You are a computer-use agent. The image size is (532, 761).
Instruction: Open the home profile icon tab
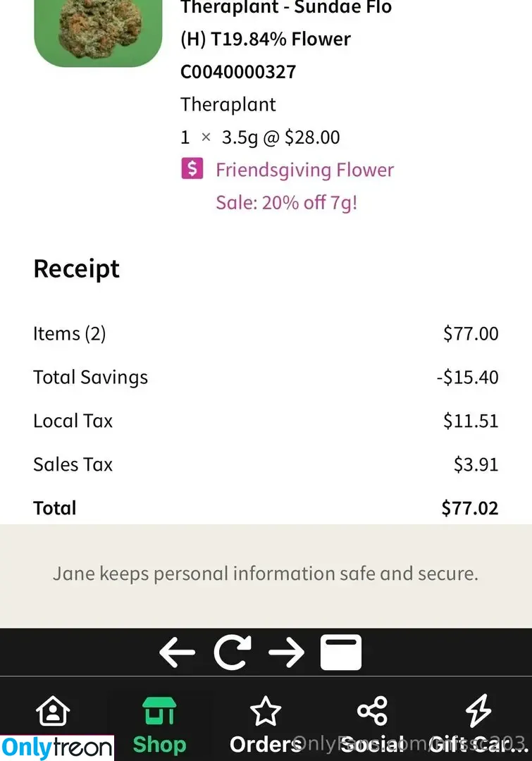coord(53,710)
